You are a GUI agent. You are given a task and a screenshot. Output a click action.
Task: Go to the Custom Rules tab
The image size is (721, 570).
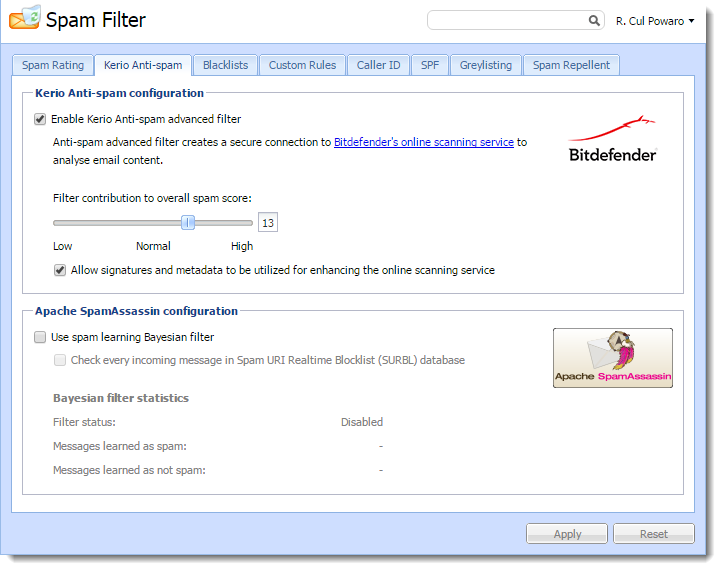point(302,65)
